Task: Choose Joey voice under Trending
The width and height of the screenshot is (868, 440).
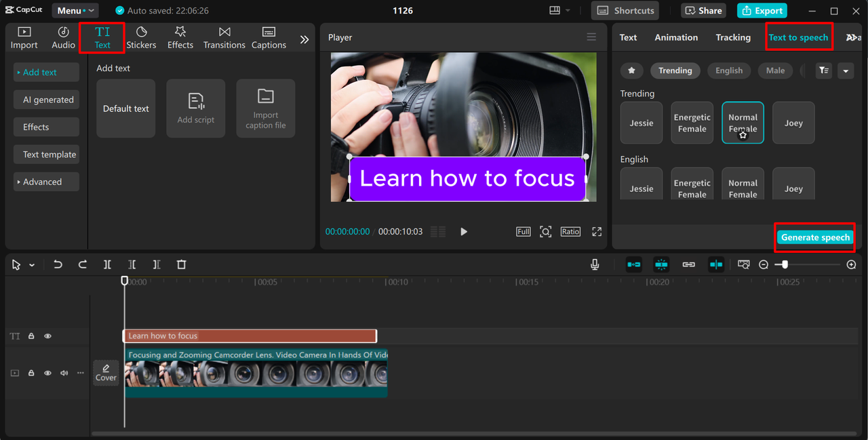Action: [x=793, y=123]
